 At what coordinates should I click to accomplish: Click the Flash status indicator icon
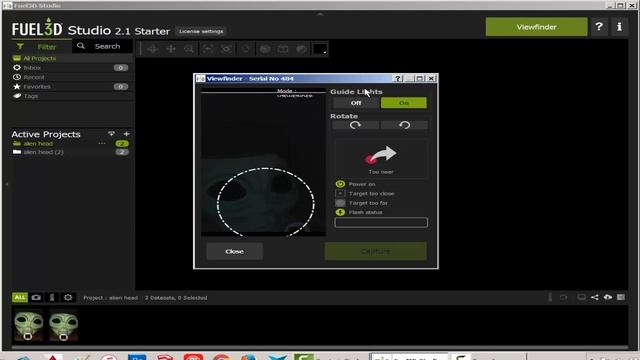[340, 212]
